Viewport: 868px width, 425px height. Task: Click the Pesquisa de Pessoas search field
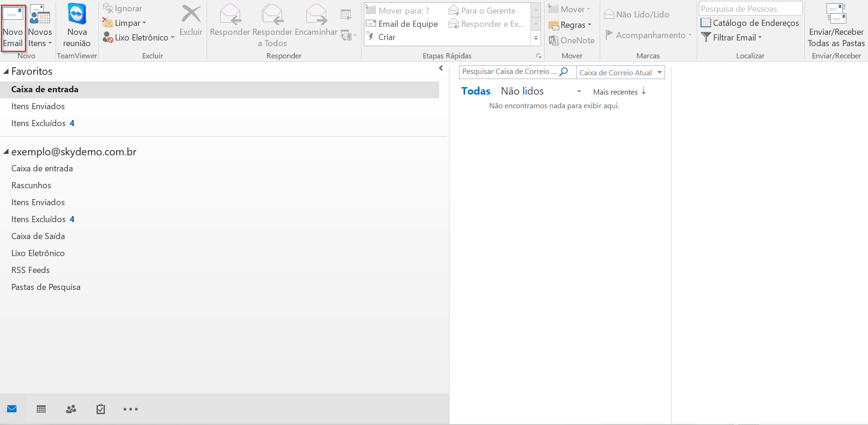coord(750,9)
